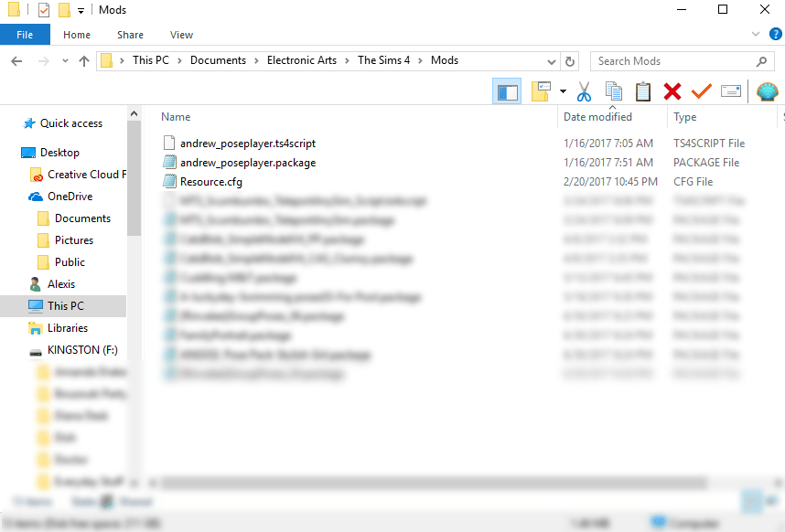Expand the ribbon with the chevron

tap(756, 34)
